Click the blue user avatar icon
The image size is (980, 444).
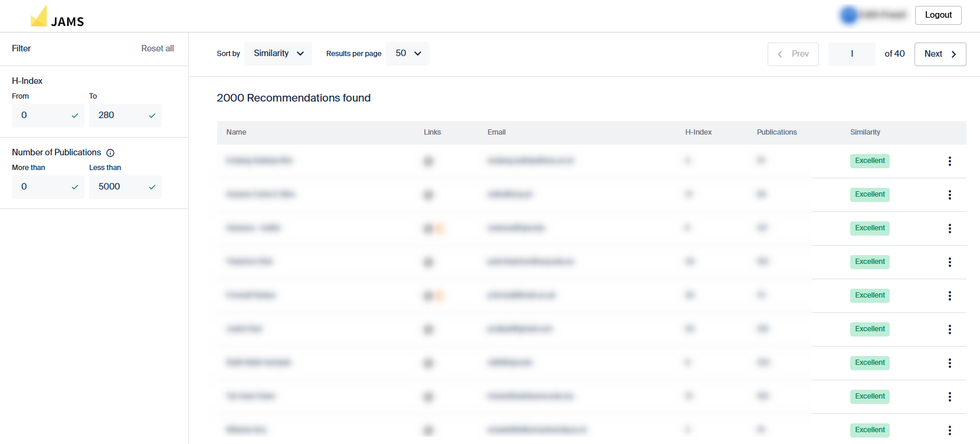click(x=849, y=15)
